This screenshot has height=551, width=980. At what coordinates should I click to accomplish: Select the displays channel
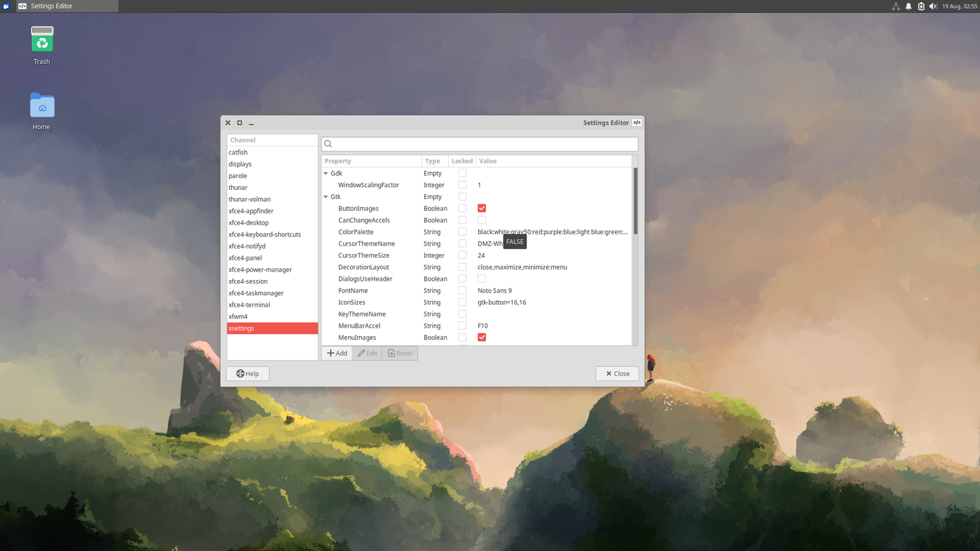point(272,164)
